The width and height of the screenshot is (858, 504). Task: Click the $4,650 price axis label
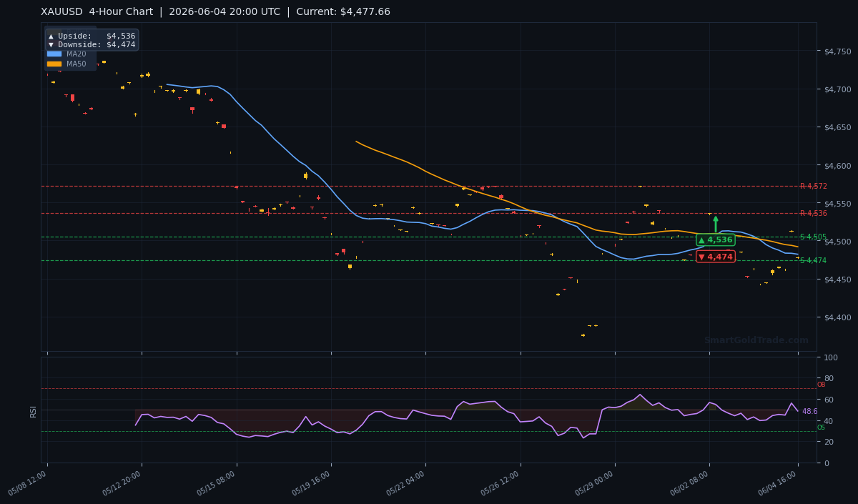[838, 127]
